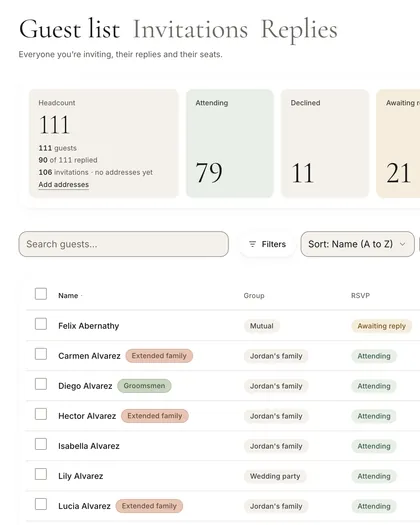Screen dimensions: 420x525
Task: Click Felix Abernathy's Awaiting reply status
Action: point(381,326)
